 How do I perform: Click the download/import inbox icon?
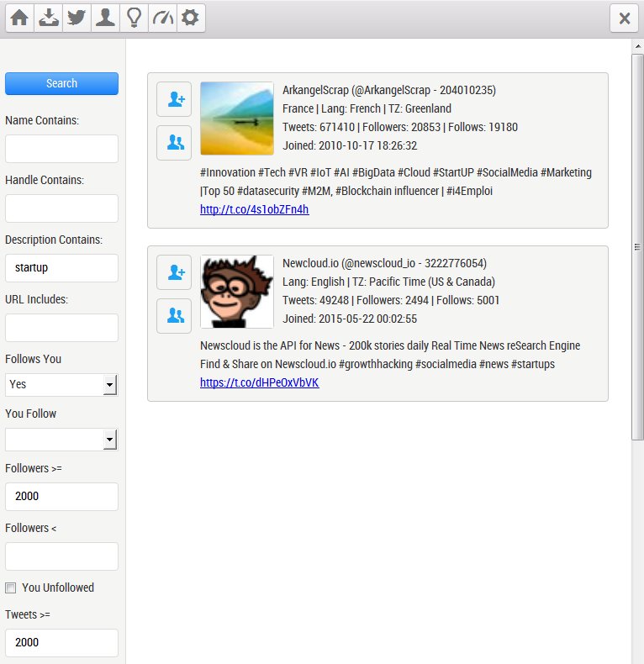point(48,18)
